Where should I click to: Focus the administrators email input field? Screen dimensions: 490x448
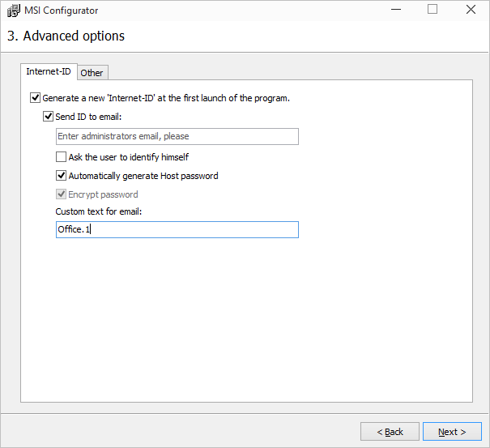[177, 136]
